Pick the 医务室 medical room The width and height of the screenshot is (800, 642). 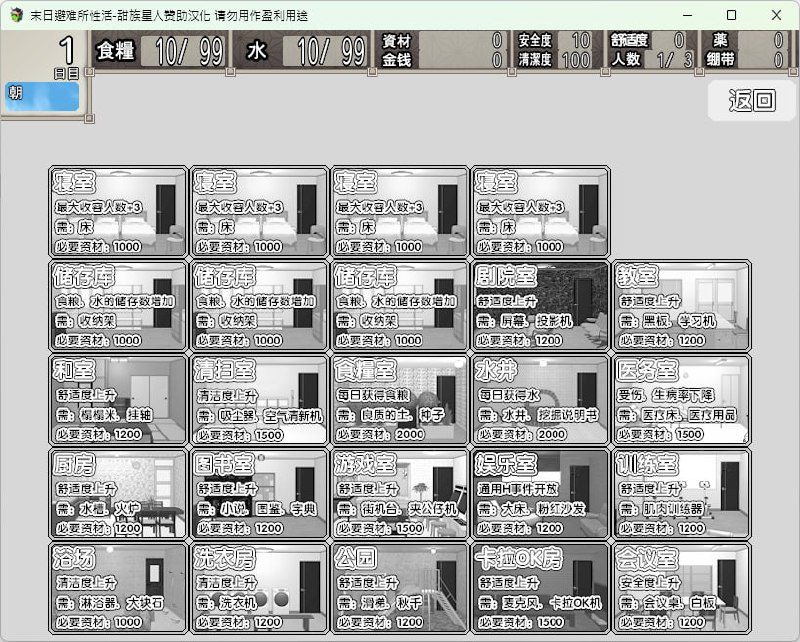[681, 402]
